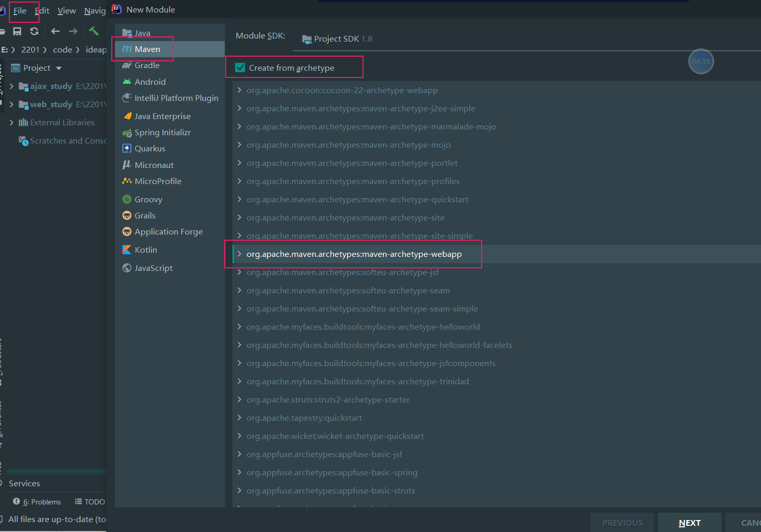This screenshot has width=761, height=532.
Task: Select the JavaScript globe icon
Action: (127, 268)
